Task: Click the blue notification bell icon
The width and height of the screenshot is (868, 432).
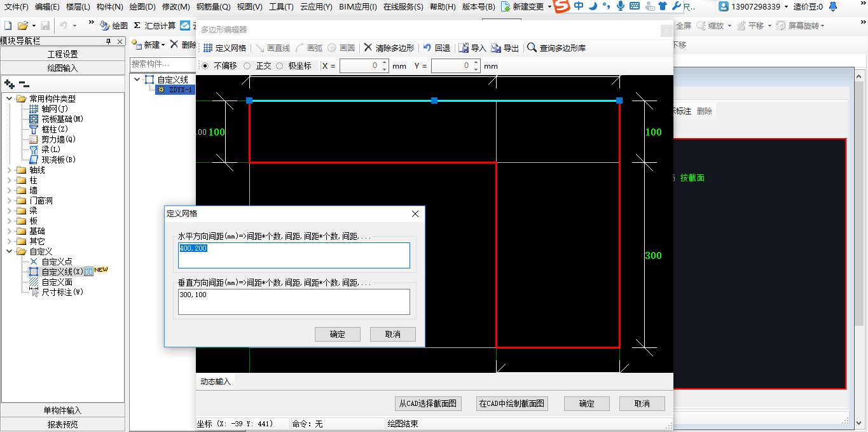Action: 833,6
